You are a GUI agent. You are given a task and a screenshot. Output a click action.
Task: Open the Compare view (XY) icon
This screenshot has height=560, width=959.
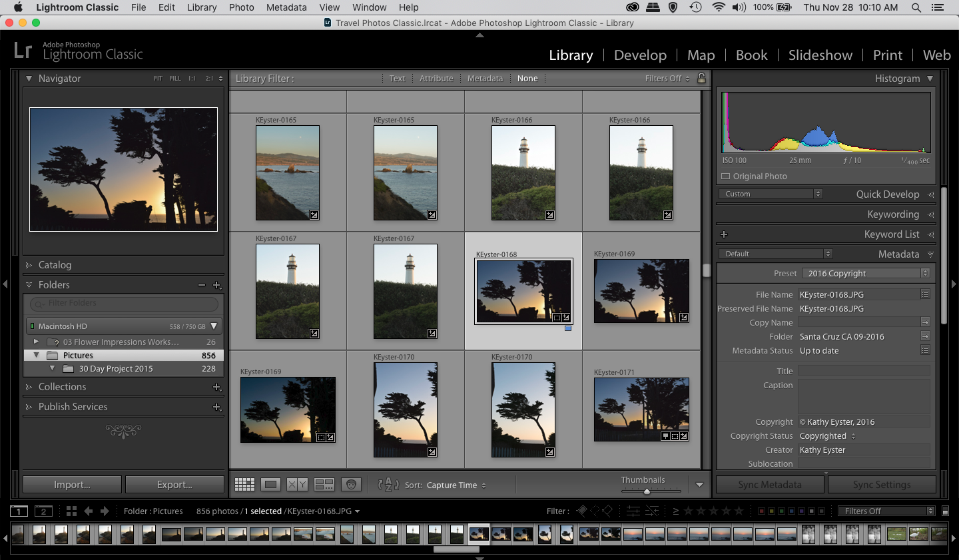(296, 485)
